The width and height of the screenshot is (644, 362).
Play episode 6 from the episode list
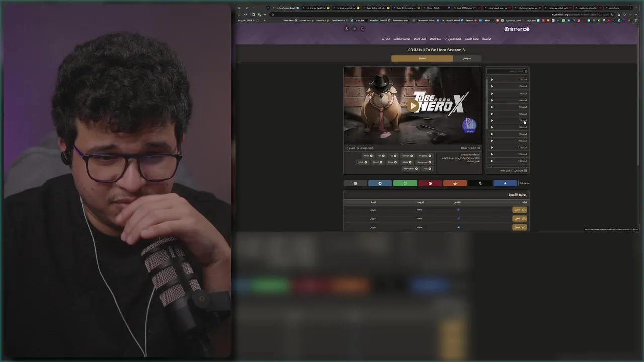click(492, 114)
